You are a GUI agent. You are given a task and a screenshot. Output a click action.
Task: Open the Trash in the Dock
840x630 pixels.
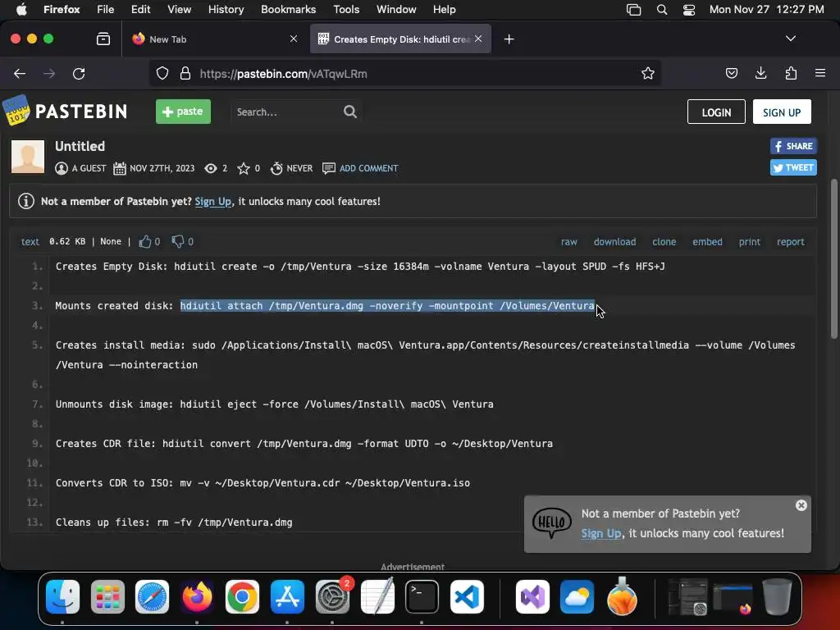777,596
